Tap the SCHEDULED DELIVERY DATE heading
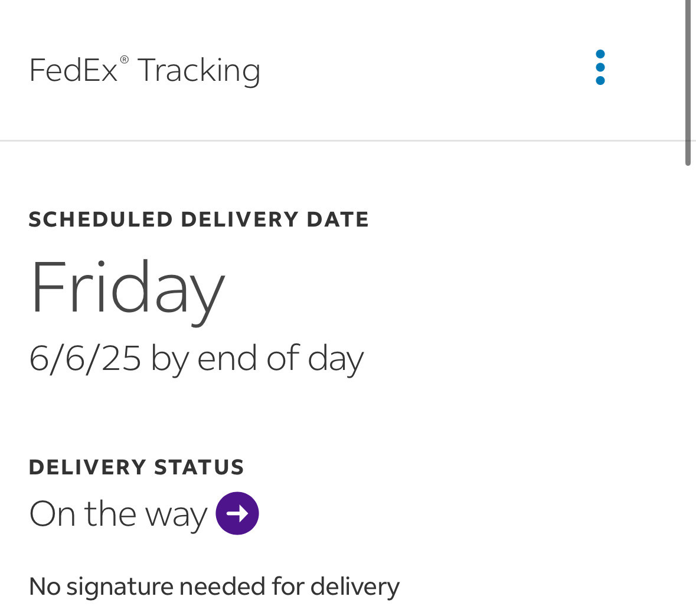 (x=198, y=219)
